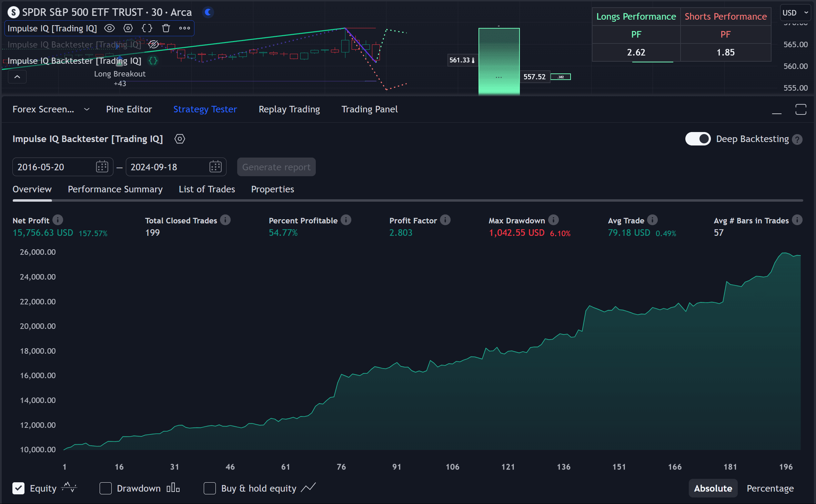Open the Performance Summary tab
The height and width of the screenshot is (504, 816).
coord(115,189)
